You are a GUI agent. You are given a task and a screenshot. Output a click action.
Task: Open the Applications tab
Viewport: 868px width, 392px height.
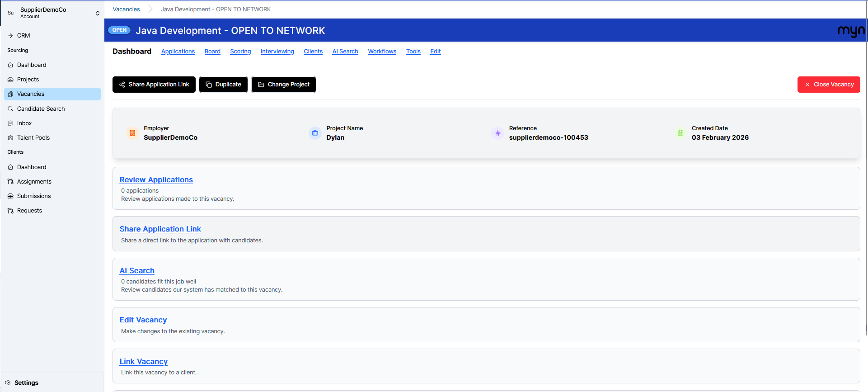(x=178, y=52)
